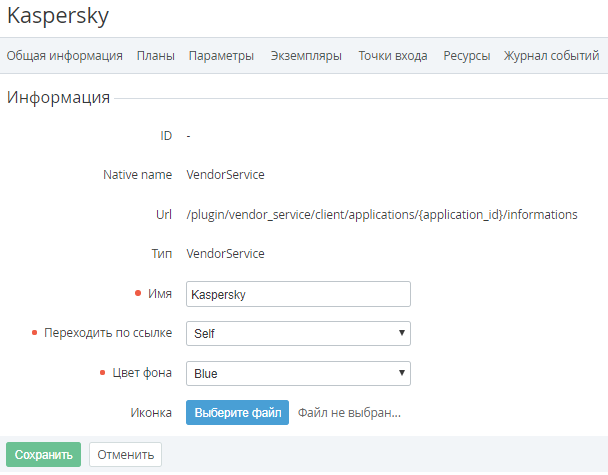This screenshot has width=608, height=475.
Task: Open the Параметры tab
Action: [221, 56]
